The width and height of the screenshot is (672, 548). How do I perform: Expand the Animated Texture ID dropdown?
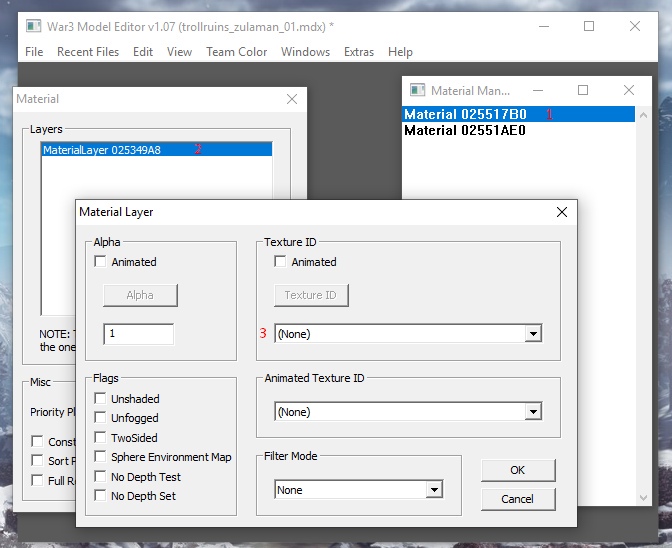(533, 412)
